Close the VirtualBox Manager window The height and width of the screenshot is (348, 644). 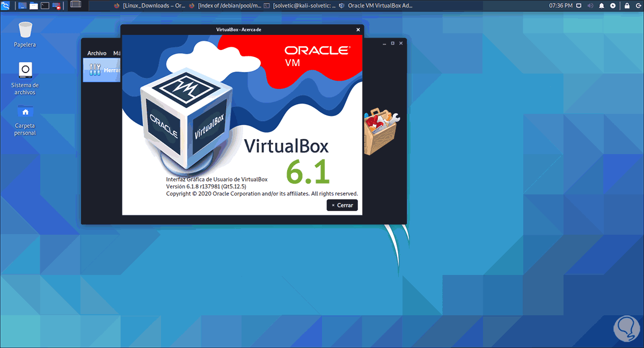tap(401, 43)
